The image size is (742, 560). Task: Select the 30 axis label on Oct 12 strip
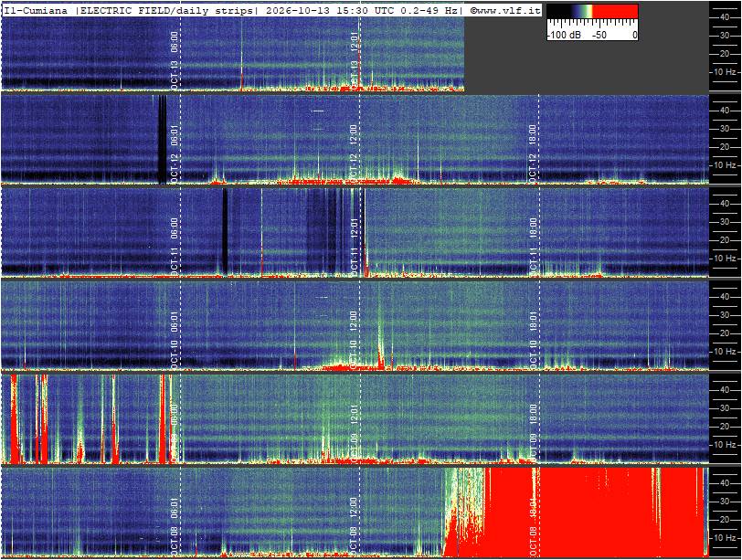pyautogui.click(x=725, y=129)
